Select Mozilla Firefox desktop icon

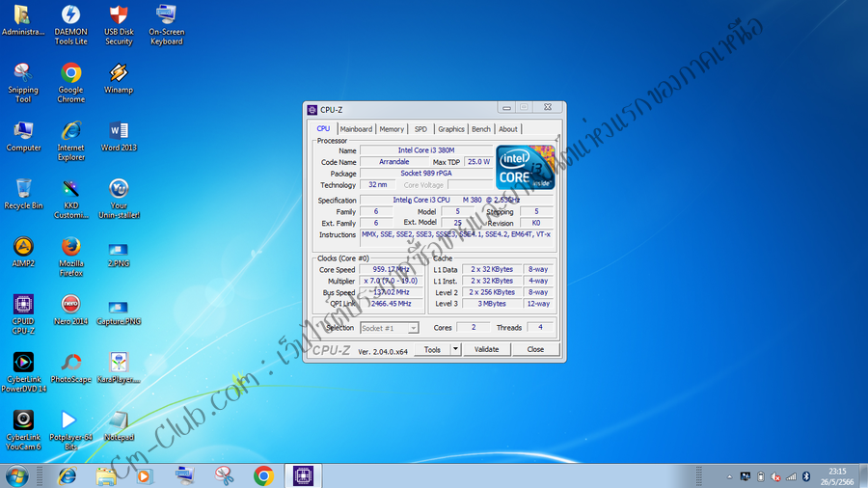pos(70,257)
